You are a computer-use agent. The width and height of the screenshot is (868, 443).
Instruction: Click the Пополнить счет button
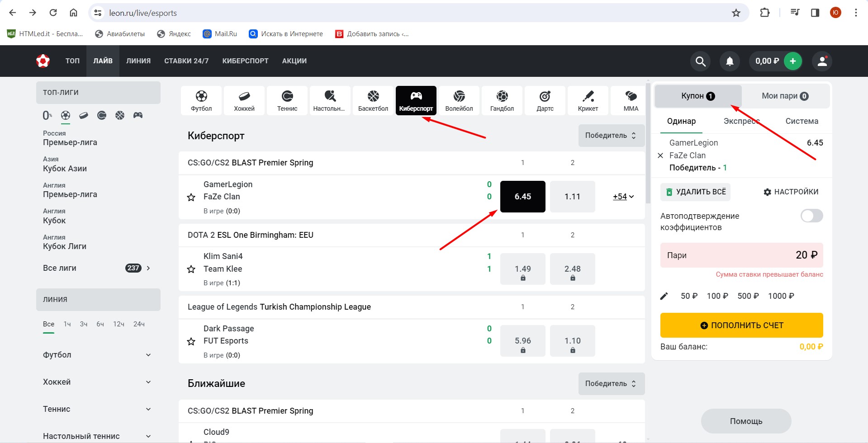coord(741,325)
